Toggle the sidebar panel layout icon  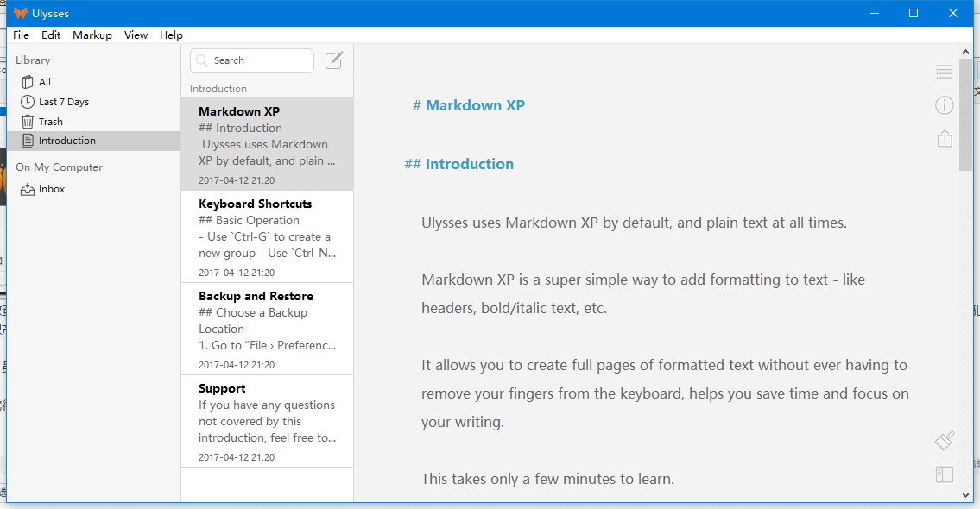click(944, 474)
